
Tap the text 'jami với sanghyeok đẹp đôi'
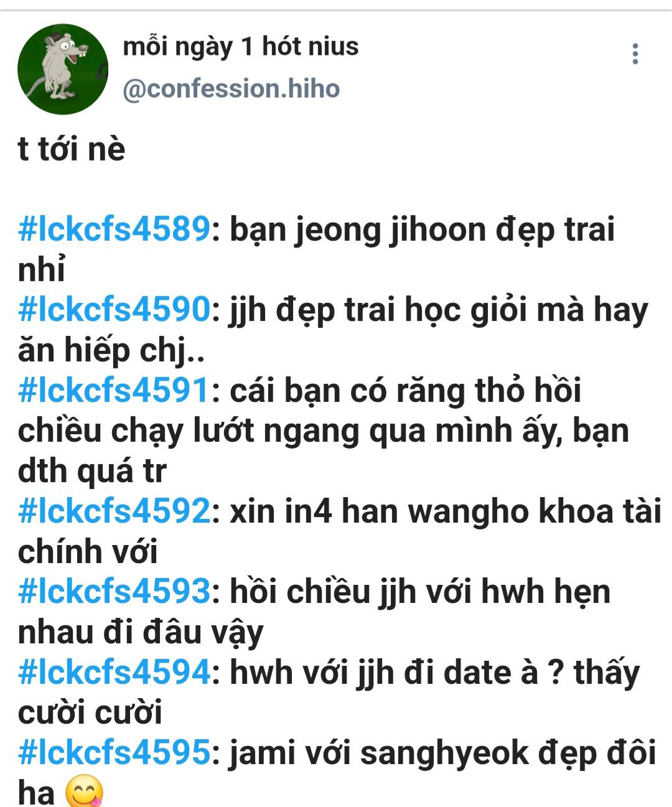443,753
